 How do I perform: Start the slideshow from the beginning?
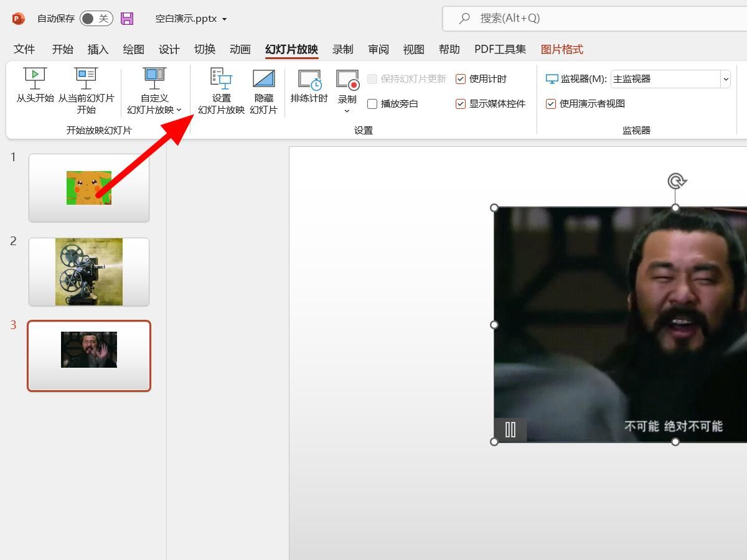coord(35,86)
